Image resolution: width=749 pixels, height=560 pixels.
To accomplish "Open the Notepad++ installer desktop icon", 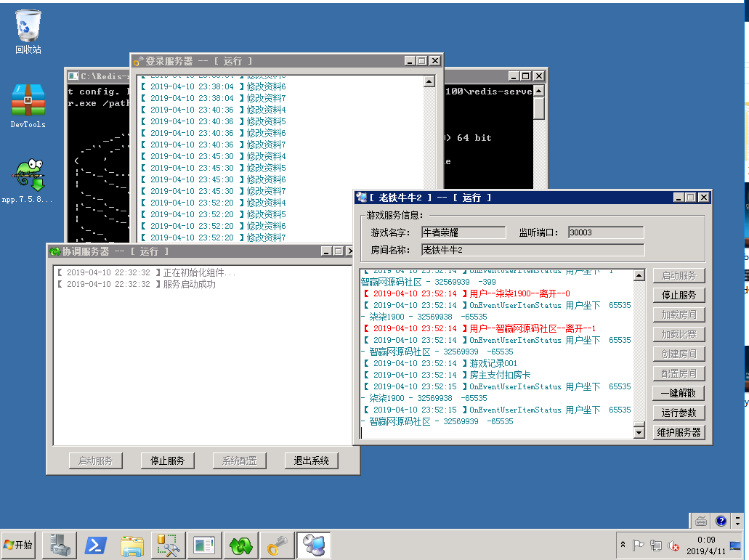I will coord(28,176).
